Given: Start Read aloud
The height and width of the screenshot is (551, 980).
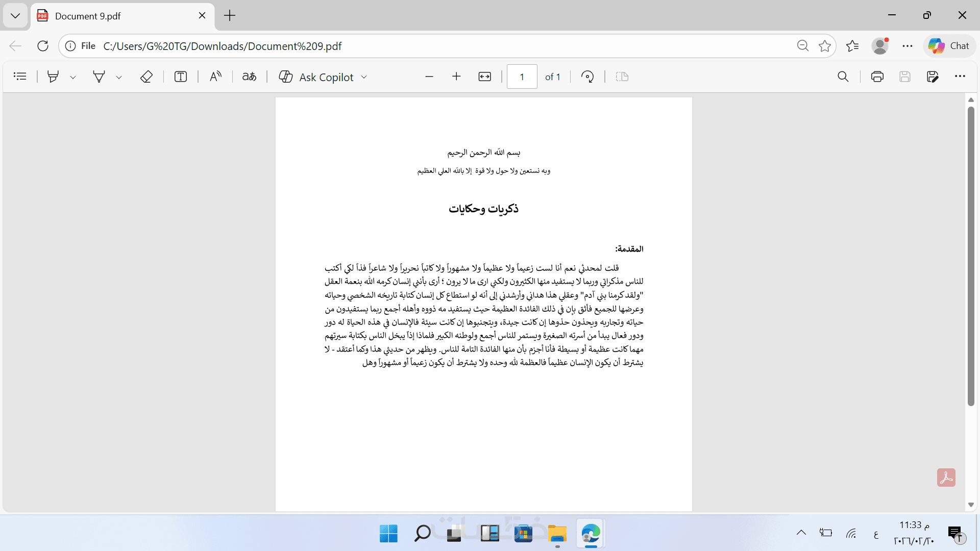Looking at the screenshot, I should click(215, 77).
